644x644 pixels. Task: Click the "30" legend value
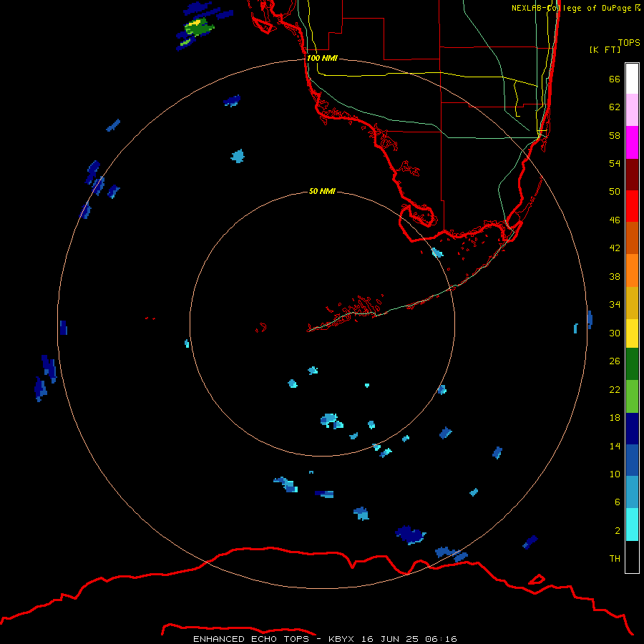coord(615,333)
